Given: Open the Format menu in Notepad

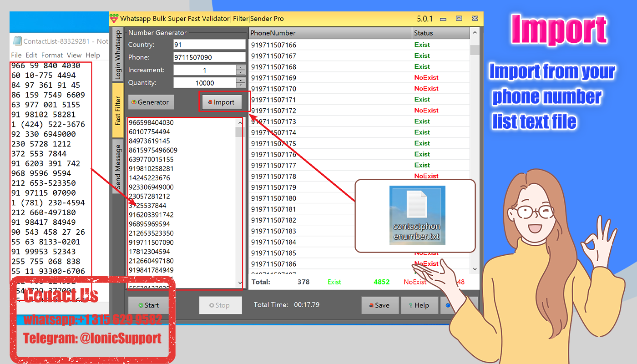Looking at the screenshot, I should click(51, 55).
